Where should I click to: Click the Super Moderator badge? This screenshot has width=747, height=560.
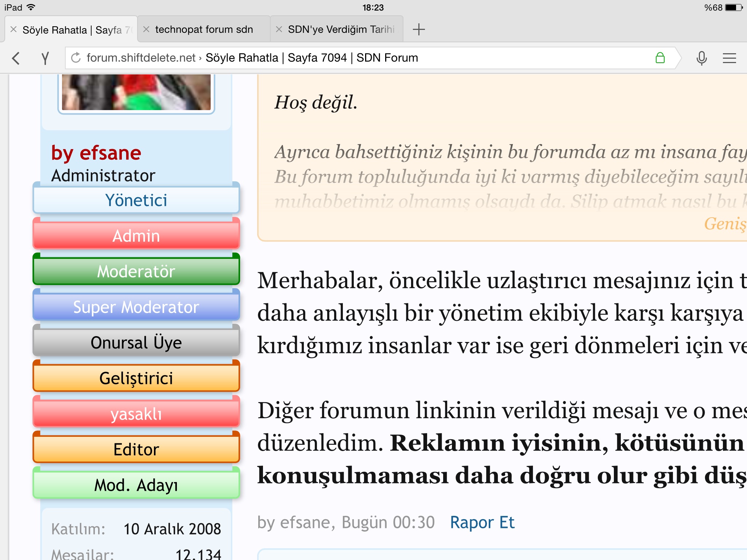pos(136,307)
